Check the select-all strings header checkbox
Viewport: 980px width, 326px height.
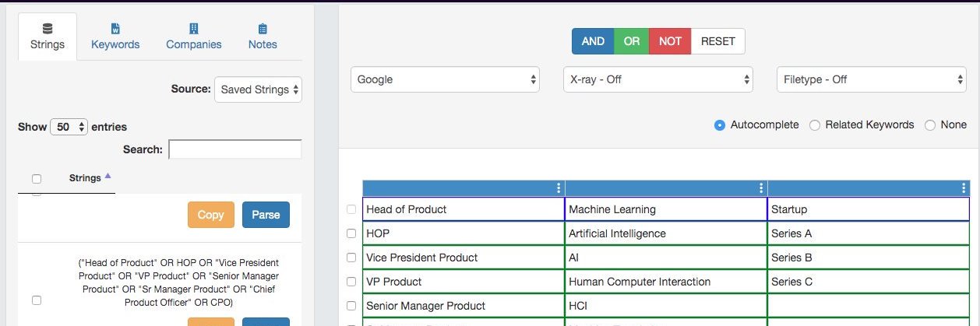coord(37,179)
